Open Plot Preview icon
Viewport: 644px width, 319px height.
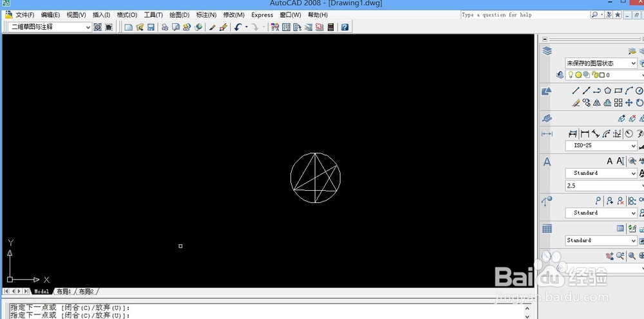pos(176,27)
